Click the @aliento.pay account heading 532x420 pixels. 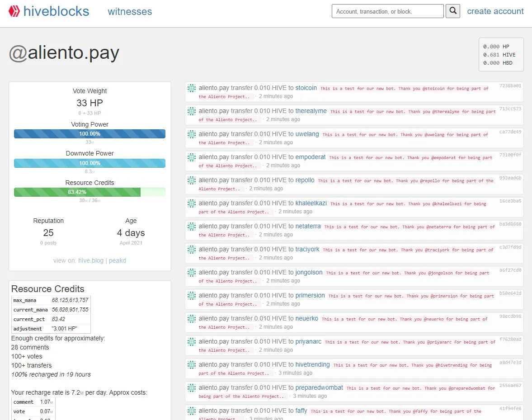click(64, 53)
